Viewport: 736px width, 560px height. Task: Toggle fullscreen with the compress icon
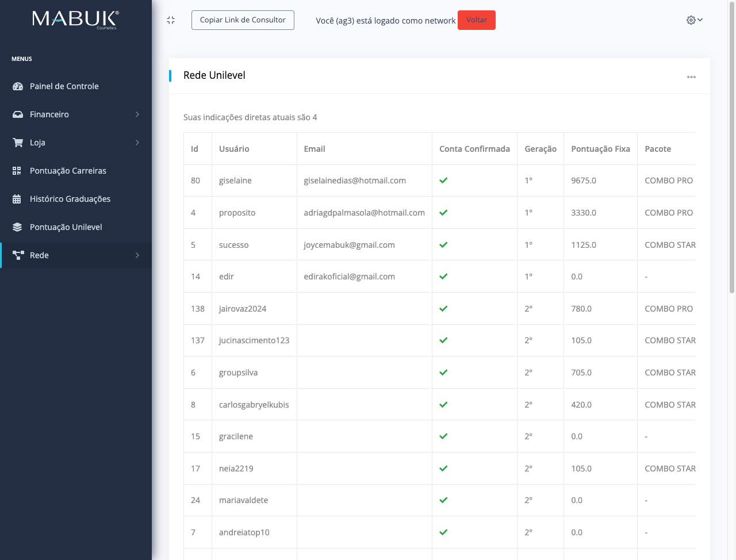point(171,20)
